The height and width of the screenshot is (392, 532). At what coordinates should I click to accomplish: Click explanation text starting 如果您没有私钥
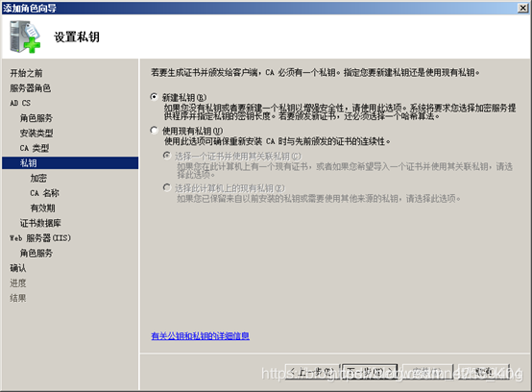[x=340, y=112]
